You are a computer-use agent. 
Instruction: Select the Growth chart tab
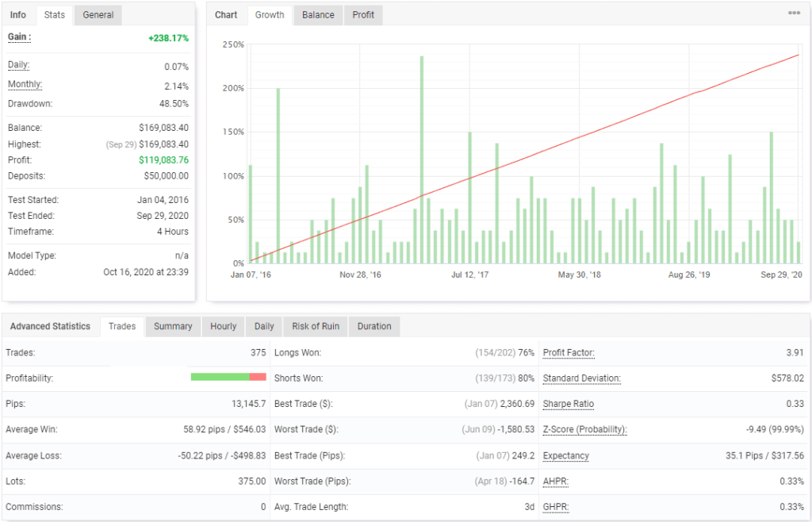[269, 14]
